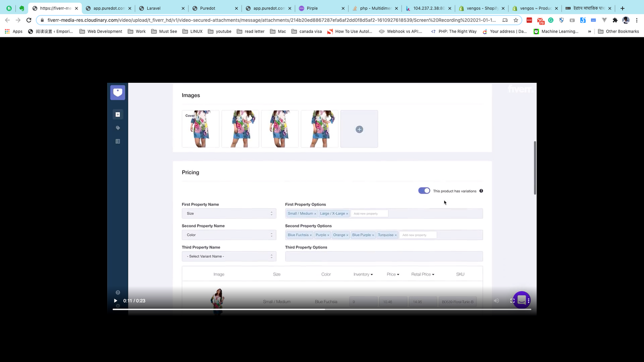Toggle 'This product has variations' switch
The width and height of the screenshot is (644, 362).
[x=424, y=191]
